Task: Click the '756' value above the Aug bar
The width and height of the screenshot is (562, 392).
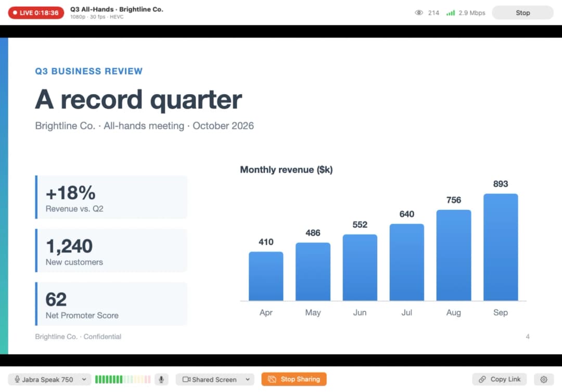Action: click(453, 200)
